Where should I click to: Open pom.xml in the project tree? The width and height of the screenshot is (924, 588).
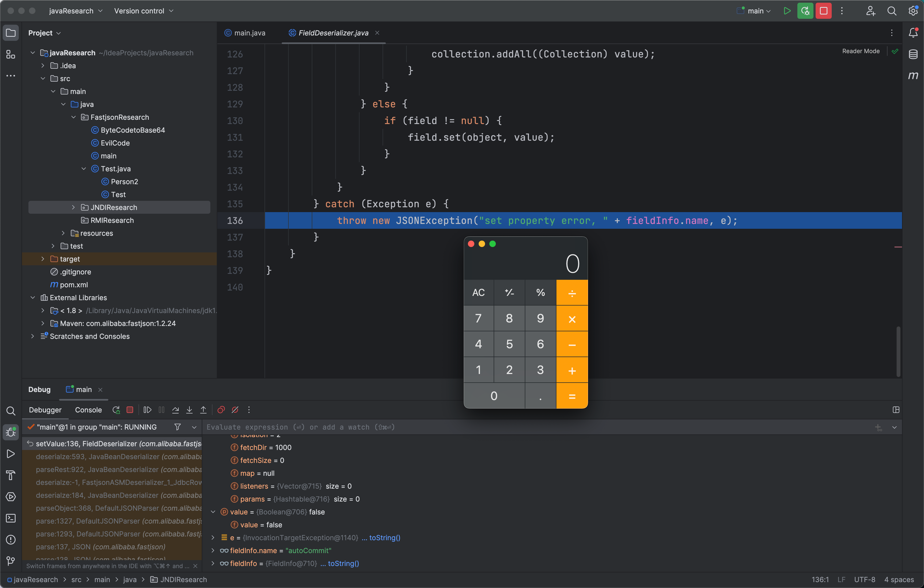(74, 285)
